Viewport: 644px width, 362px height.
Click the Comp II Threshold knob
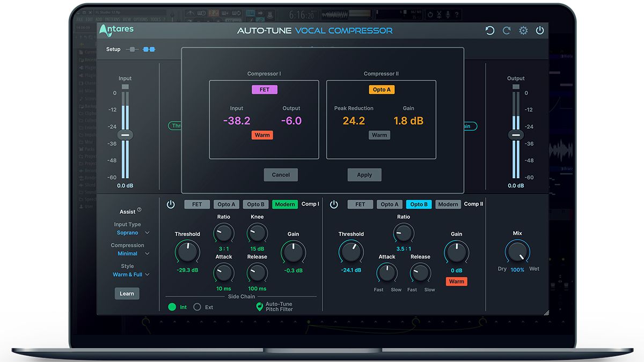tap(351, 252)
